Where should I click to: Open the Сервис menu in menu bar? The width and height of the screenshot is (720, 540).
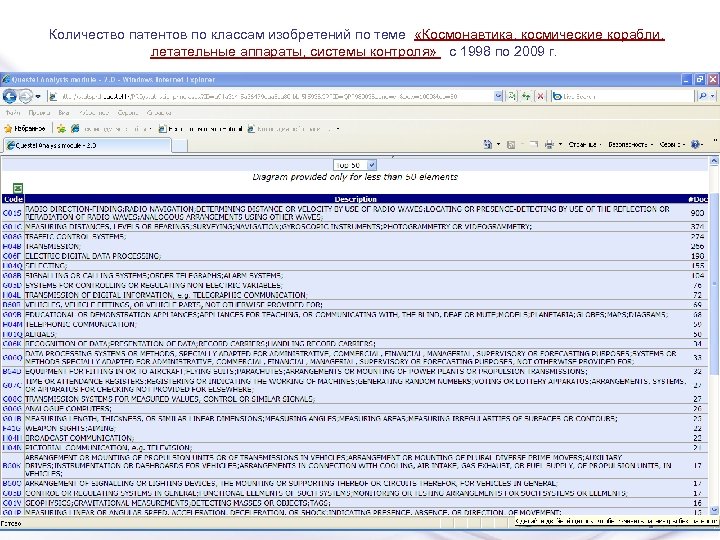(128, 112)
